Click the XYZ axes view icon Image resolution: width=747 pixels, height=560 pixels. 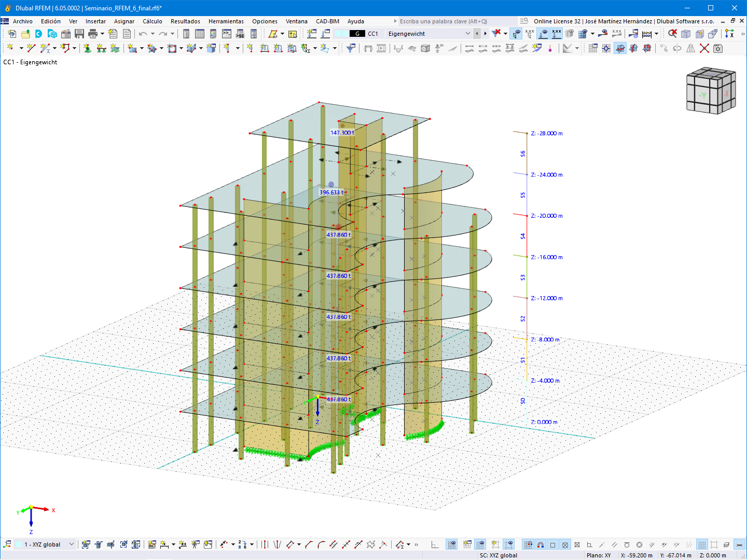point(729,34)
